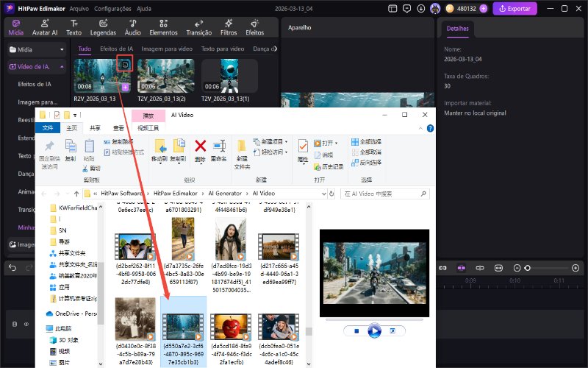The image size is (588, 368).
Task: Open the Áudio library
Action: click(132, 28)
